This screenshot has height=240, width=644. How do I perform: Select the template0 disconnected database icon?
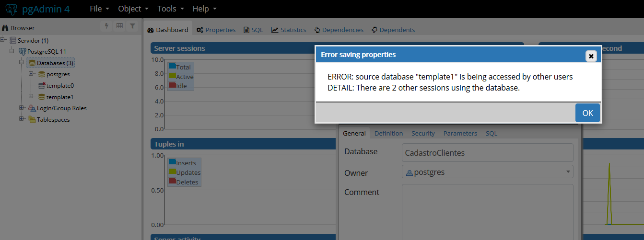tap(42, 85)
